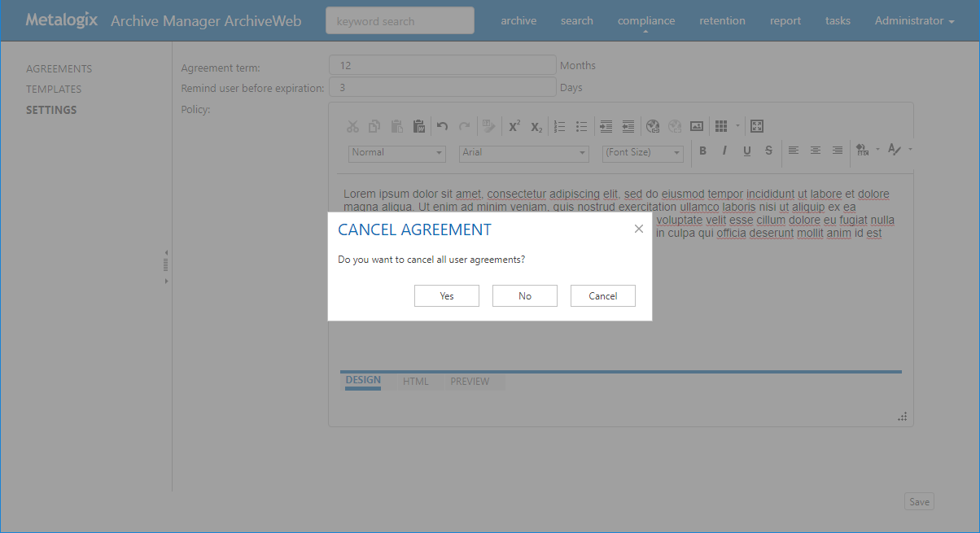
Task: Click the Agreement term input field
Action: (443, 65)
